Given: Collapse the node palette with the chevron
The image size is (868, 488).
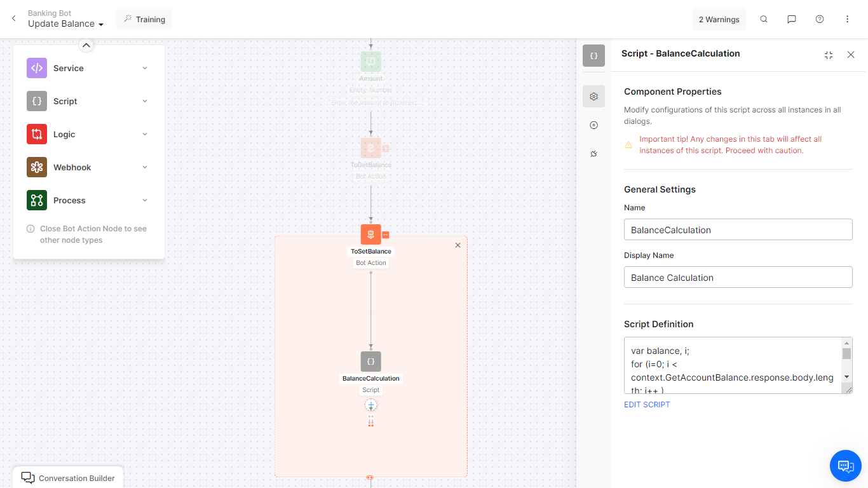Looking at the screenshot, I should pos(86,44).
